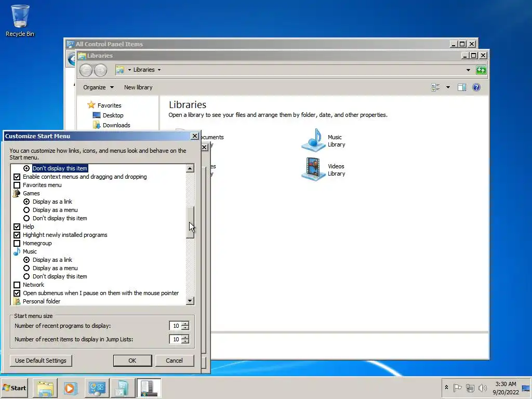This screenshot has width=532, height=399.
Task: Refresh the Libraries address bar
Action: tap(481, 70)
